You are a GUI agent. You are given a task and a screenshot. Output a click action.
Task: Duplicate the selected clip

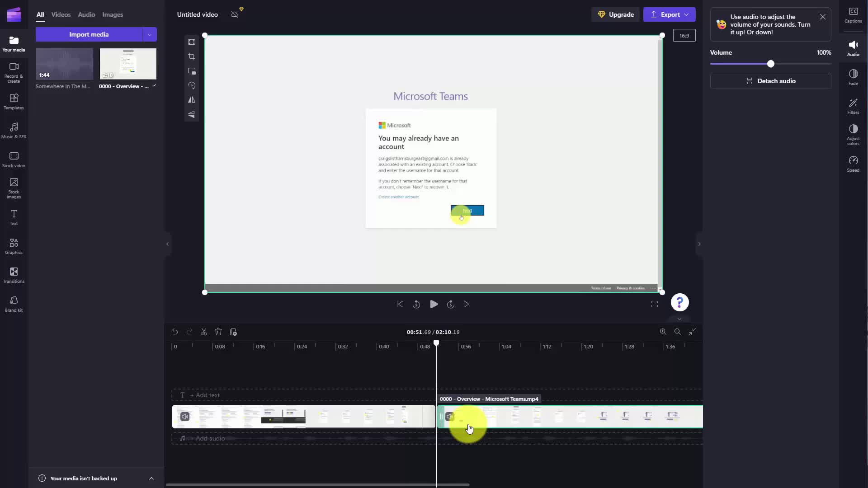(233, 332)
